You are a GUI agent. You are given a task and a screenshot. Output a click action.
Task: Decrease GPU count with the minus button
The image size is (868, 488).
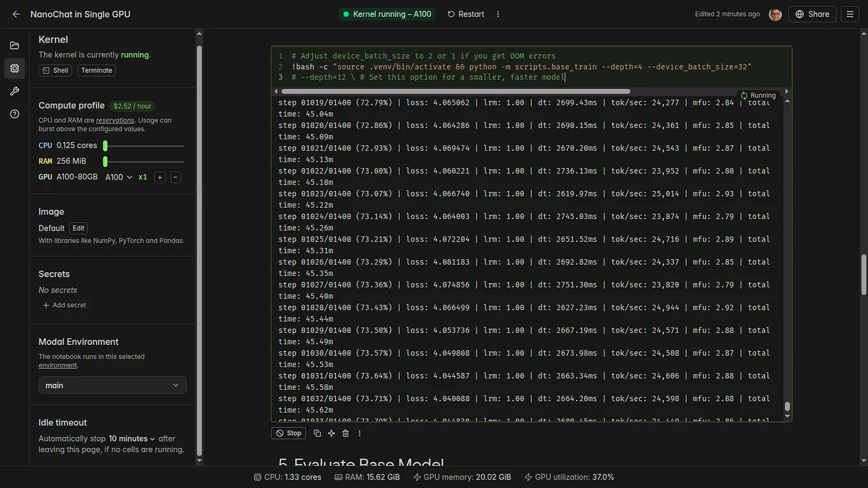[176, 177]
